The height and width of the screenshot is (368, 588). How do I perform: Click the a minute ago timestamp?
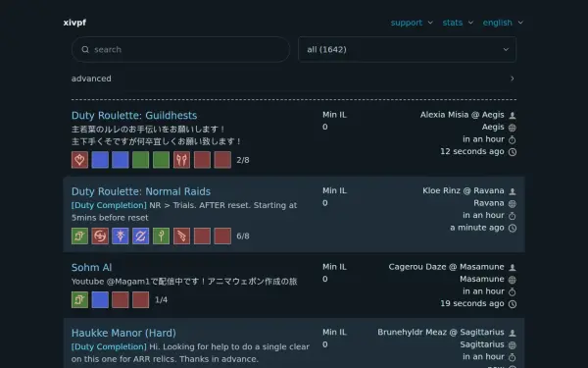point(477,228)
